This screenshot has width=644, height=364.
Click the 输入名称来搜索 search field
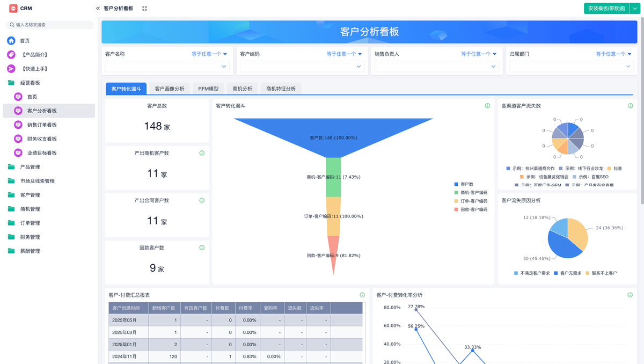[x=49, y=25]
